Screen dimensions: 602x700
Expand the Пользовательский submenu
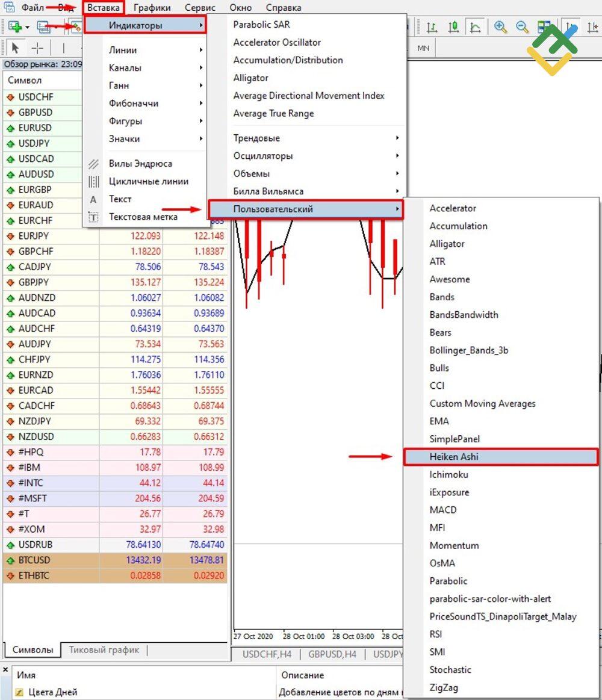point(306,209)
